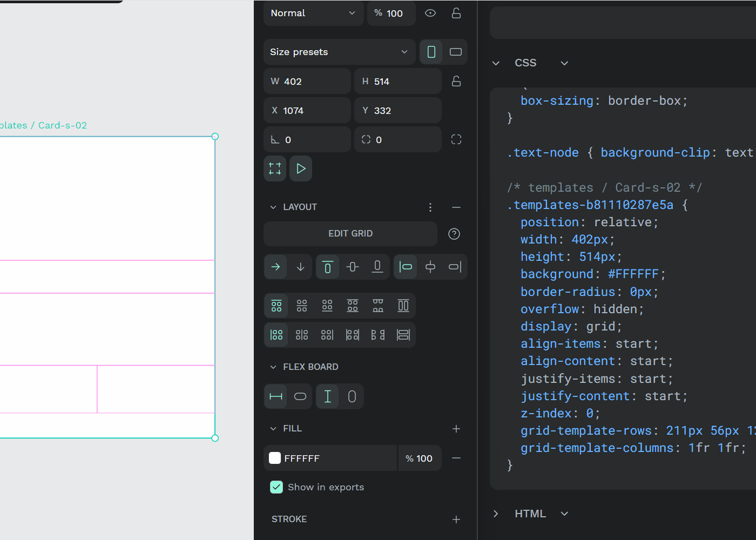
Task: Open the LAYOUT options menu
Action: pyautogui.click(x=430, y=207)
